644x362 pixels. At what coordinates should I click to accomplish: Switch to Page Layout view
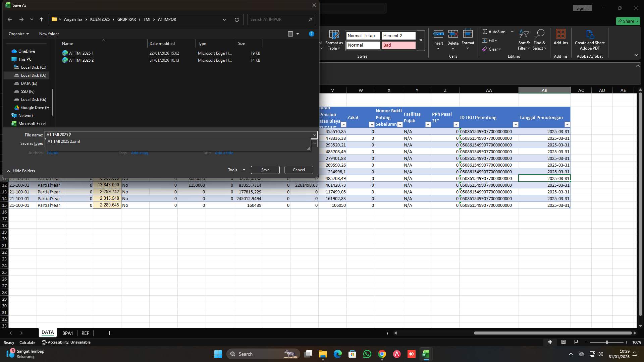563,342
